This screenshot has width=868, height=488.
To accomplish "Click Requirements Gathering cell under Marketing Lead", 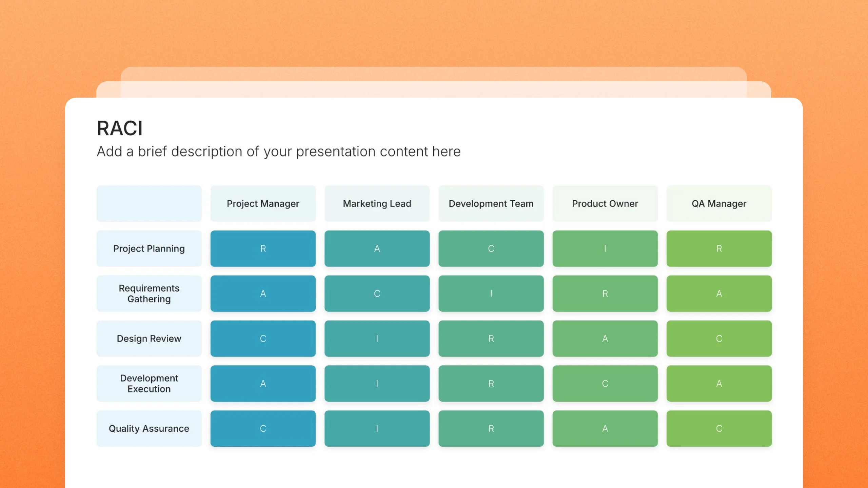I will (377, 293).
